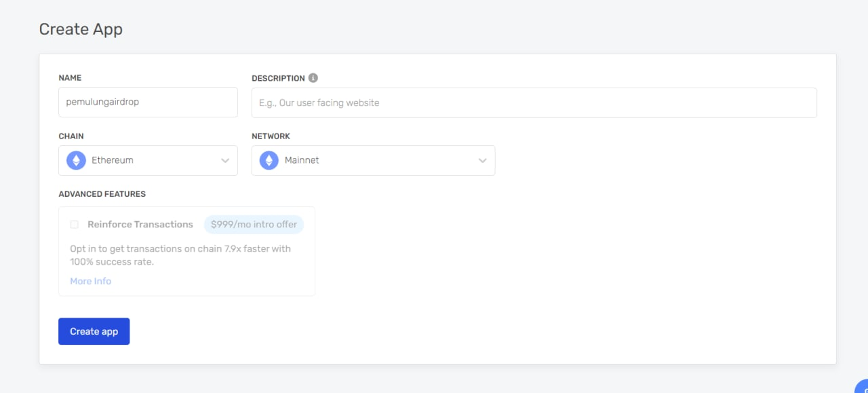Open the More Info link

pyautogui.click(x=90, y=280)
